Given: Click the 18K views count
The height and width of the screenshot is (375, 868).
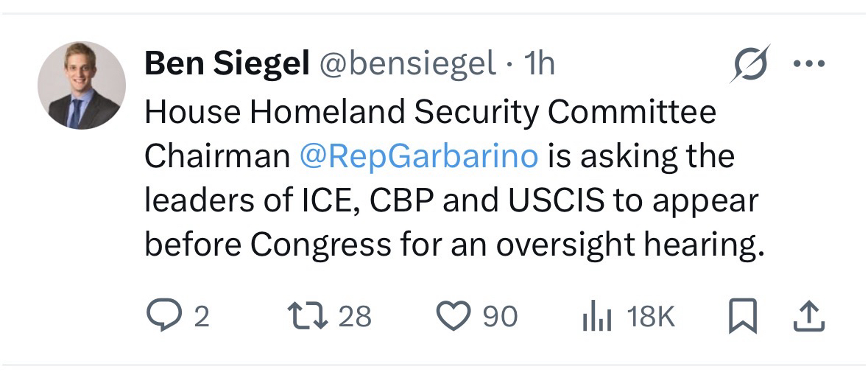Looking at the screenshot, I should (651, 317).
